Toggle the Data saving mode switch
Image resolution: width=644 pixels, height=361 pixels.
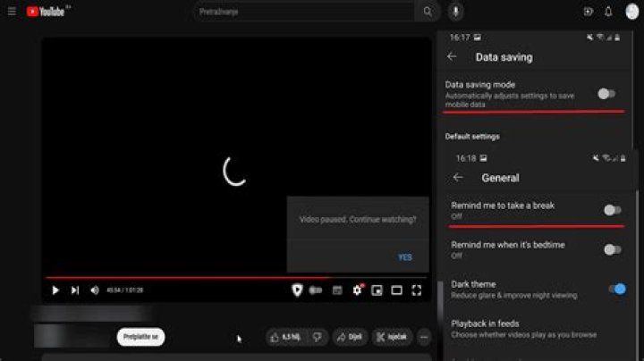click(606, 93)
